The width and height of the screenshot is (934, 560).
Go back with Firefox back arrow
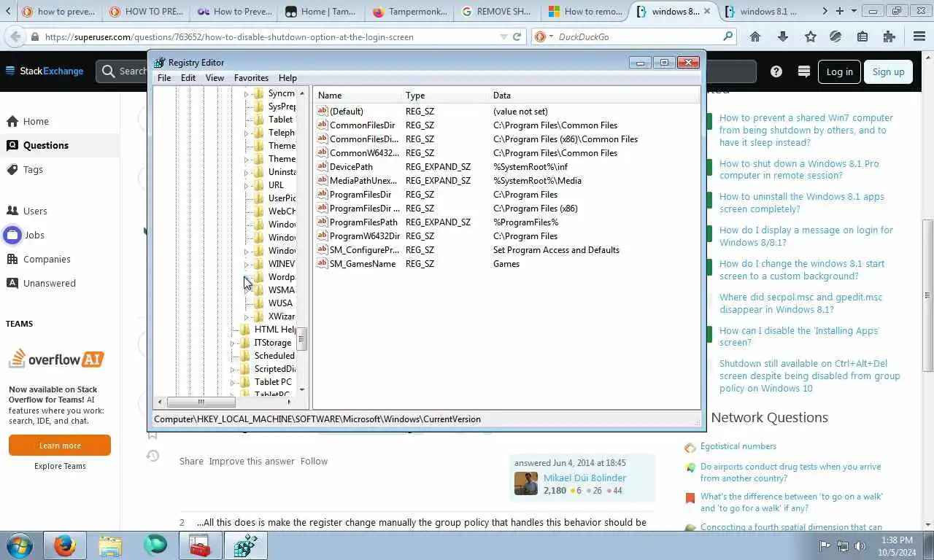point(14,36)
